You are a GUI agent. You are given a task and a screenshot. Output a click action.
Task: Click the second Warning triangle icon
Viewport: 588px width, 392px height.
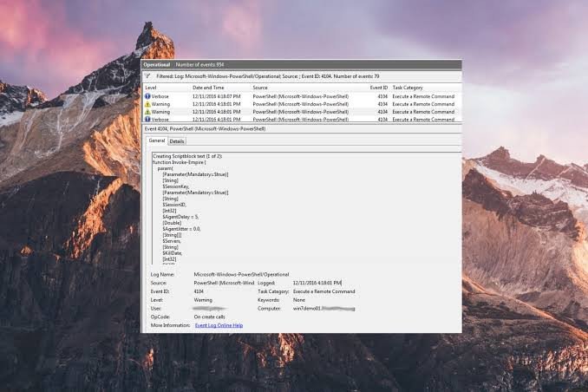click(x=147, y=112)
